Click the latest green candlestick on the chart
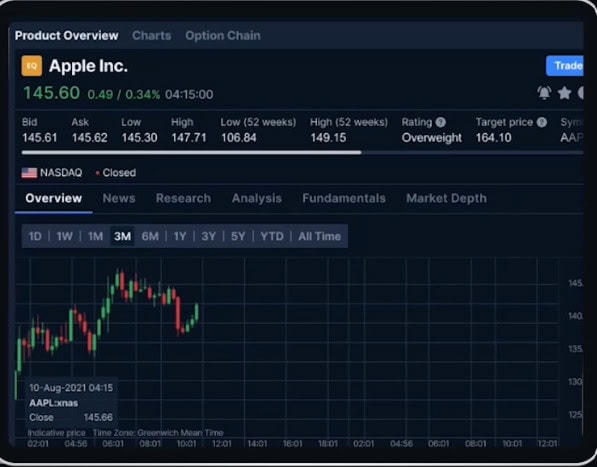Image resolution: width=597 pixels, height=467 pixels. coord(196,311)
